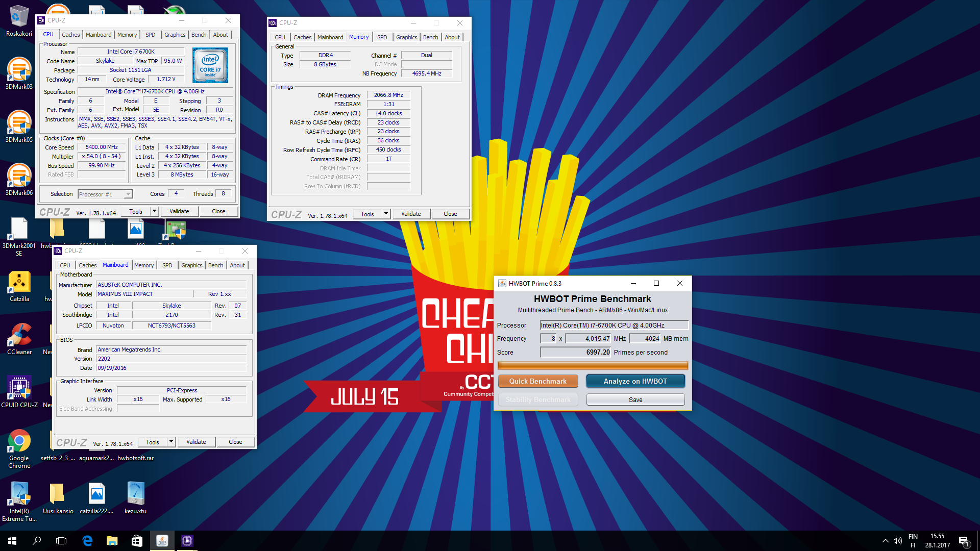The width and height of the screenshot is (980, 551).
Task: Open the Intel(R) Extreme Tuning shortcut
Action: 19,502
